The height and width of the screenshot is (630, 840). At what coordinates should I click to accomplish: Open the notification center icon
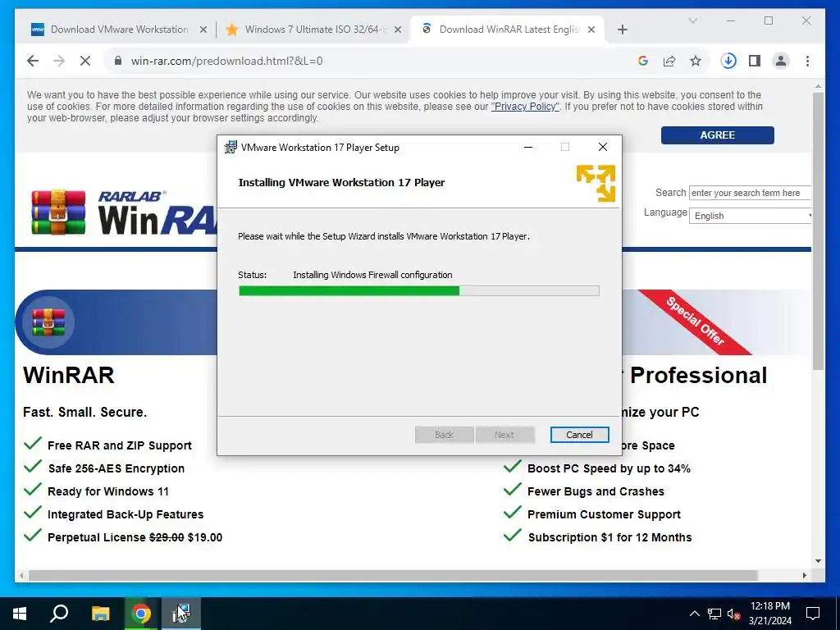[813, 614]
